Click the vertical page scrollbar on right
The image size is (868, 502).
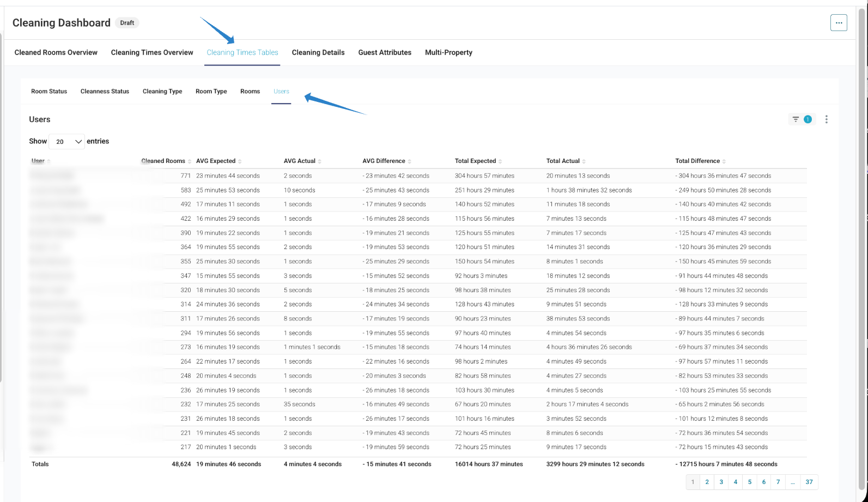(862, 248)
